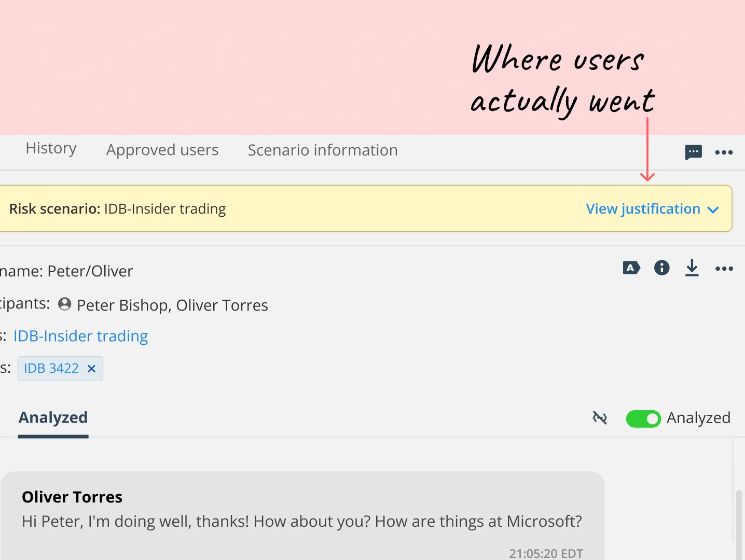Click View justification
The width and height of the screenshot is (745, 560).
pyautogui.click(x=643, y=208)
